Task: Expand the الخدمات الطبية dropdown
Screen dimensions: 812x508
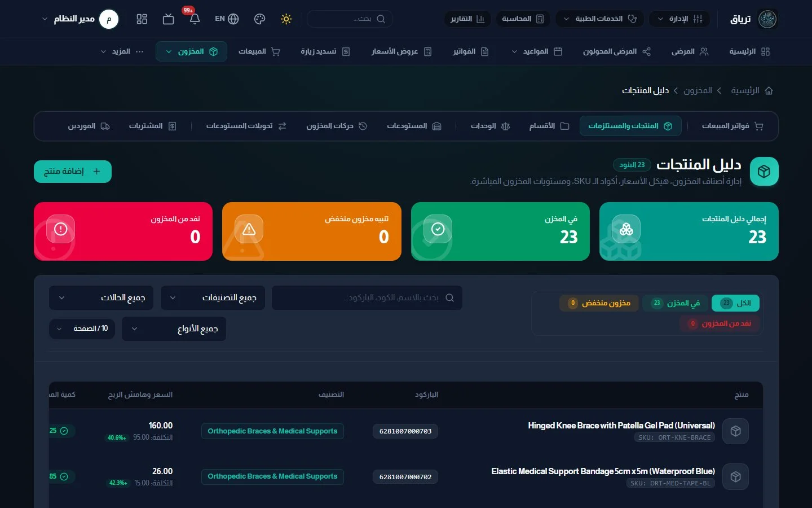Action: [600, 19]
